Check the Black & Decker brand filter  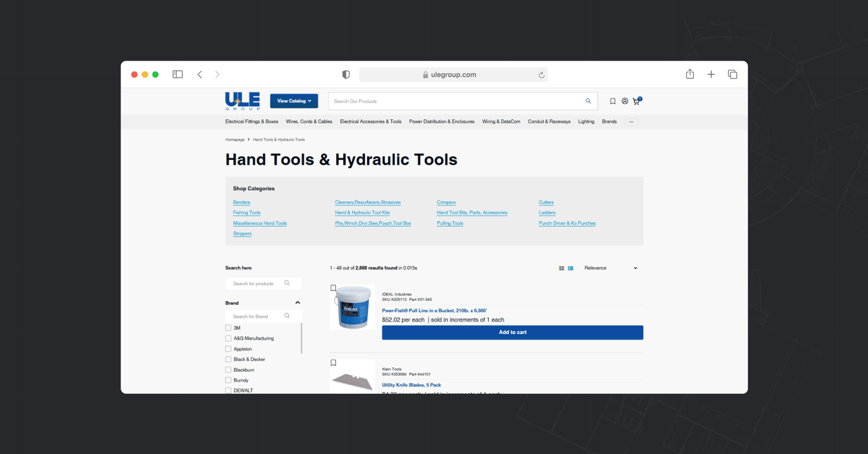coord(228,359)
